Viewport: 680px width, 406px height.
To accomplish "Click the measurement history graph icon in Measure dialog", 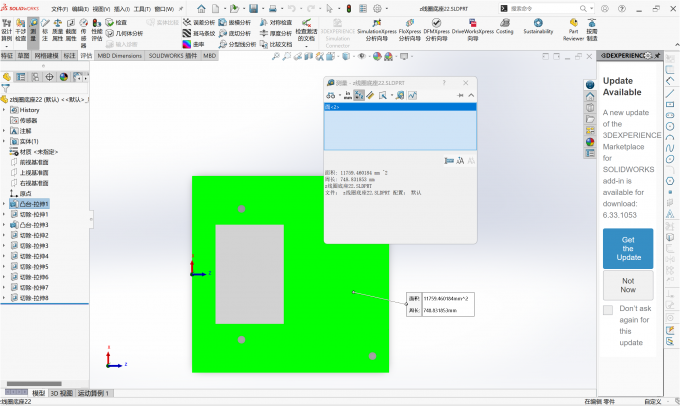I will 412,95.
